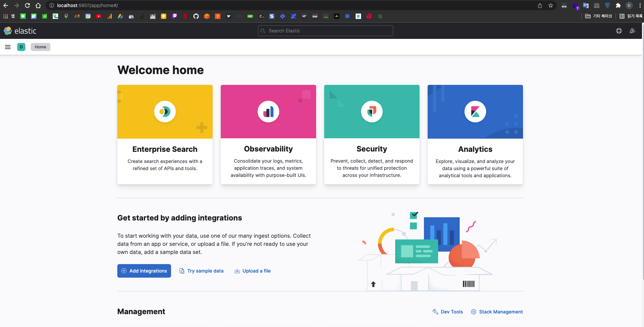The height and width of the screenshot is (327, 644).
Task: Bookmark this page with the star icon
Action: tap(551, 5)
